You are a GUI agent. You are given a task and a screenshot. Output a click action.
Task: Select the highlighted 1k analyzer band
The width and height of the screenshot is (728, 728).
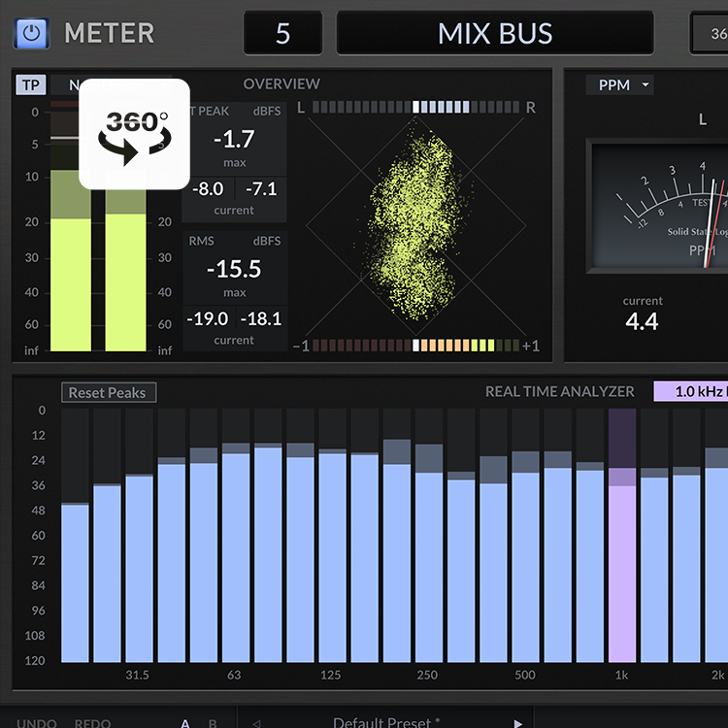pyautogui.click(x=622, y=534)
